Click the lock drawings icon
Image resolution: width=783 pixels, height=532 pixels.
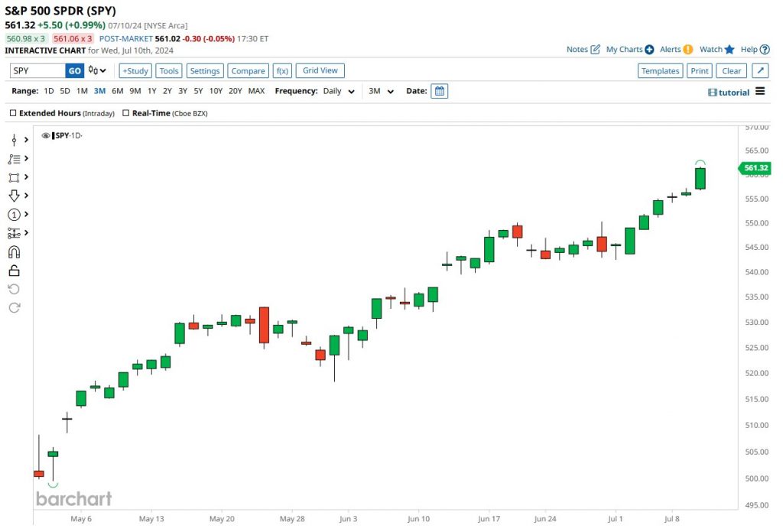click(14, 271)
